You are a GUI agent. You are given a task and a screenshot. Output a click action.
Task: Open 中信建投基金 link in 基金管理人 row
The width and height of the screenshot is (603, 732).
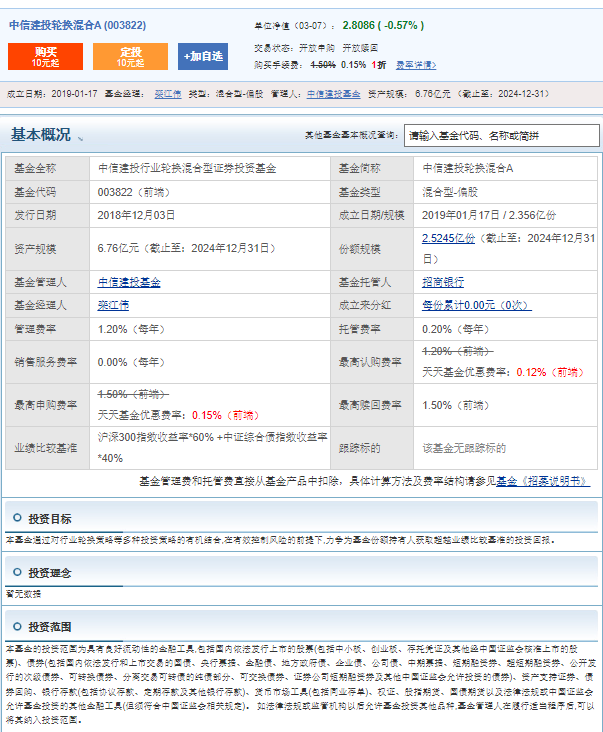[x=129, y=282]
